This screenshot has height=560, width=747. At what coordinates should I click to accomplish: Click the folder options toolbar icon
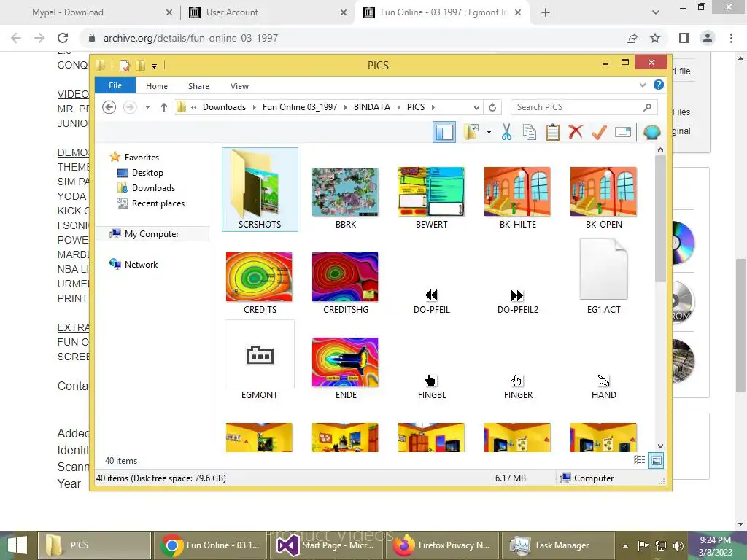(x=472, y=132)
